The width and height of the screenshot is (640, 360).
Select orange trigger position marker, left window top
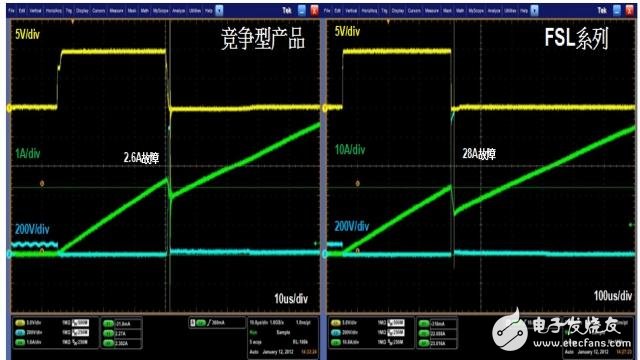click(72, 21)
